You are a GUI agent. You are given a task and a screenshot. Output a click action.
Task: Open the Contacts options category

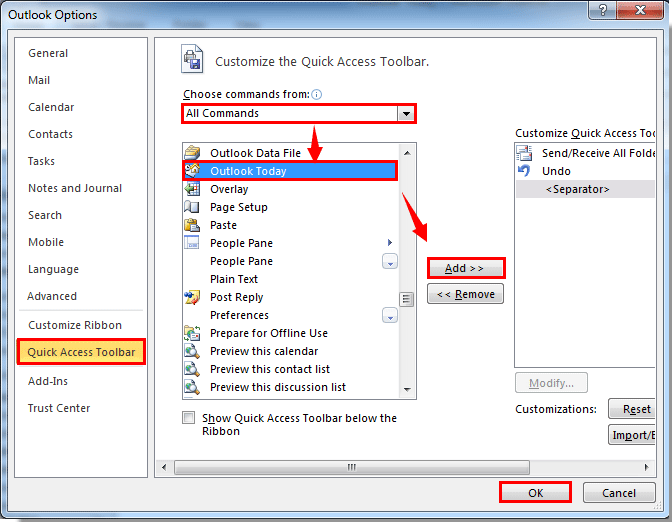pyautogui.click(x=51, y=134)
